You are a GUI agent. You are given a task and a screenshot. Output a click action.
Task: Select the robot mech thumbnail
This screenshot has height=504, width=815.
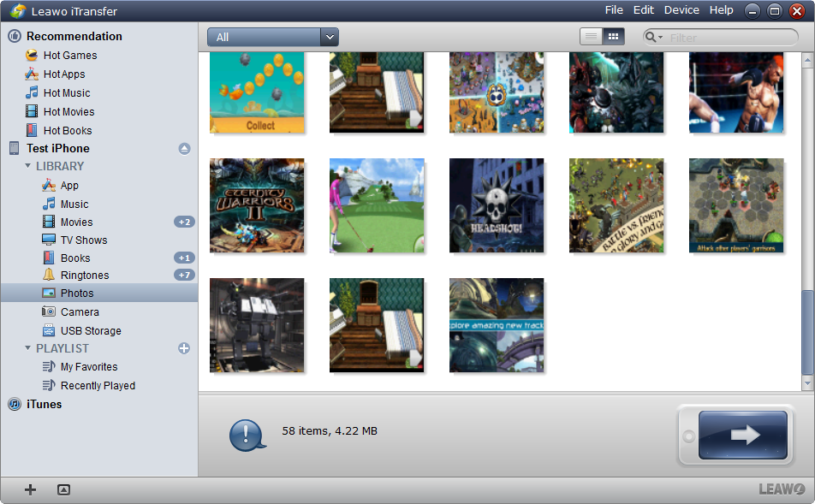click(x=257, y=325)
